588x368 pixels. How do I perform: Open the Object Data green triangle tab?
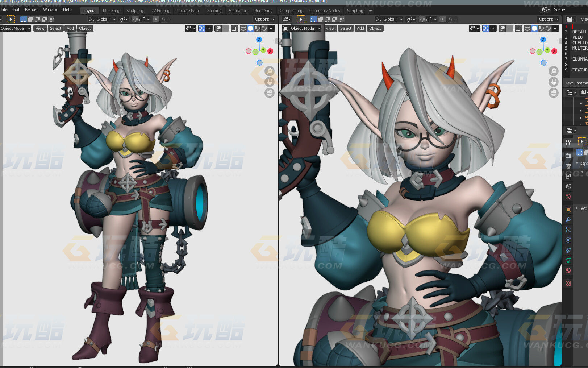pos(568,260)
